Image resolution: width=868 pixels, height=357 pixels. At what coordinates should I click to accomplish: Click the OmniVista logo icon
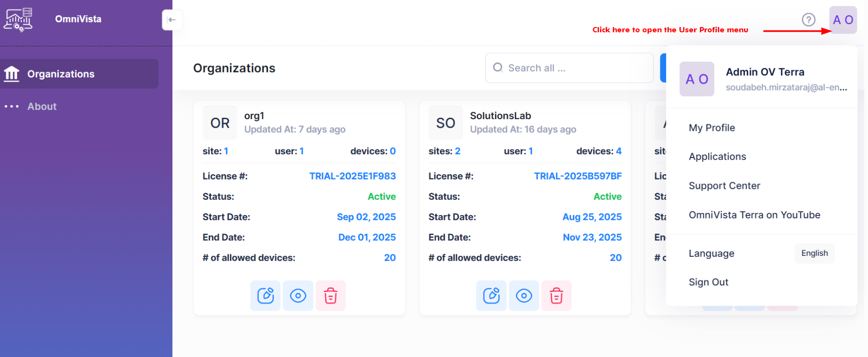click(18, 20)
